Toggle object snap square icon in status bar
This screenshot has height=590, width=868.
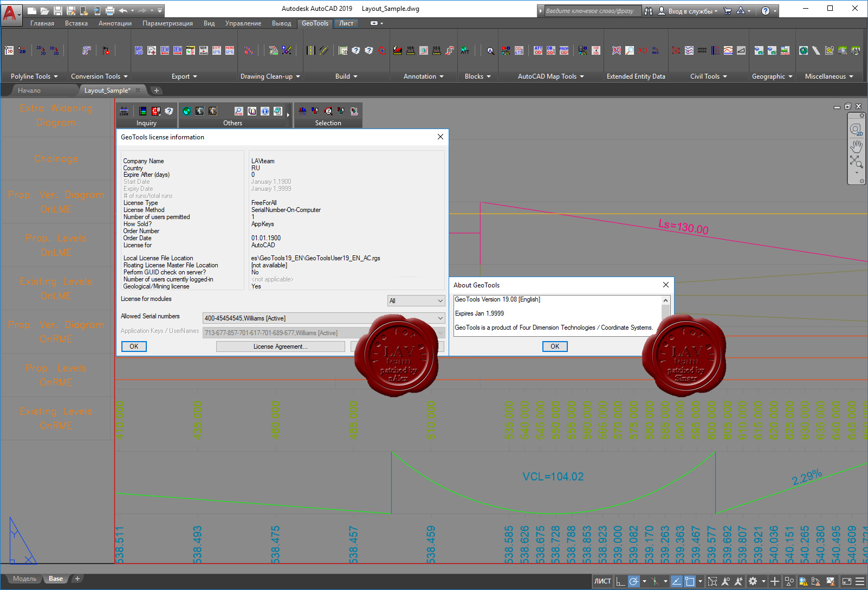coord(689,581)
